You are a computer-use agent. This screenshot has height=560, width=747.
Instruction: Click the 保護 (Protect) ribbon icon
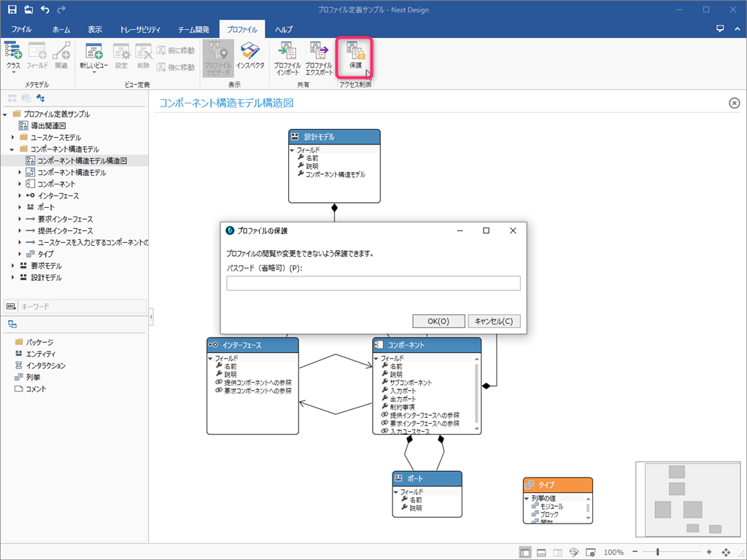pos(355,55)
